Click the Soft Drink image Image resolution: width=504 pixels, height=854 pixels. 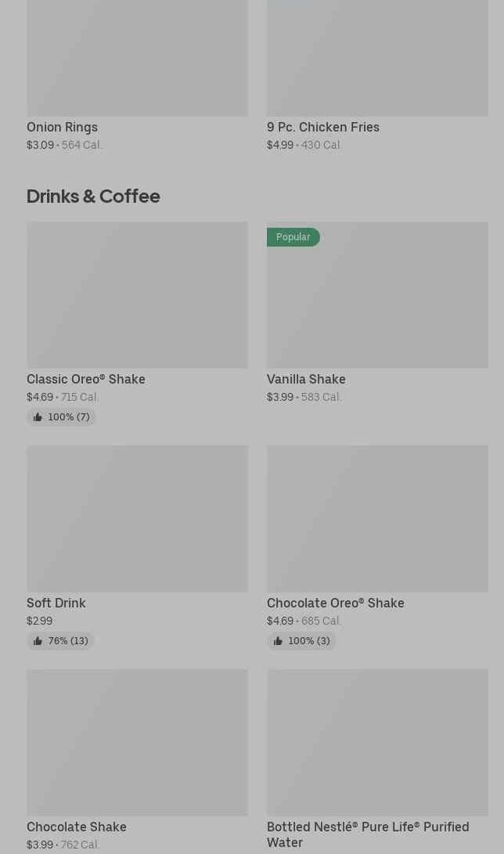tap(137, 519)
